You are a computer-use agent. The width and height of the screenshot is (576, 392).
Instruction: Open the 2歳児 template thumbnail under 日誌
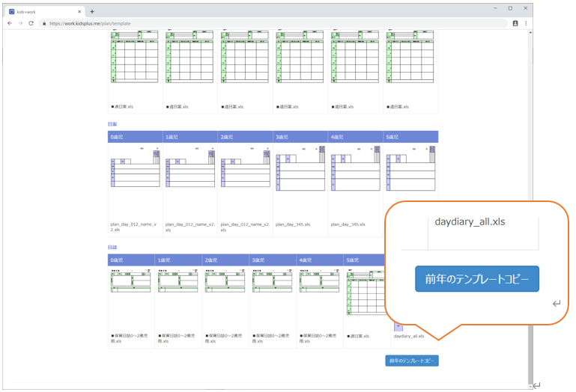(225, 281)
